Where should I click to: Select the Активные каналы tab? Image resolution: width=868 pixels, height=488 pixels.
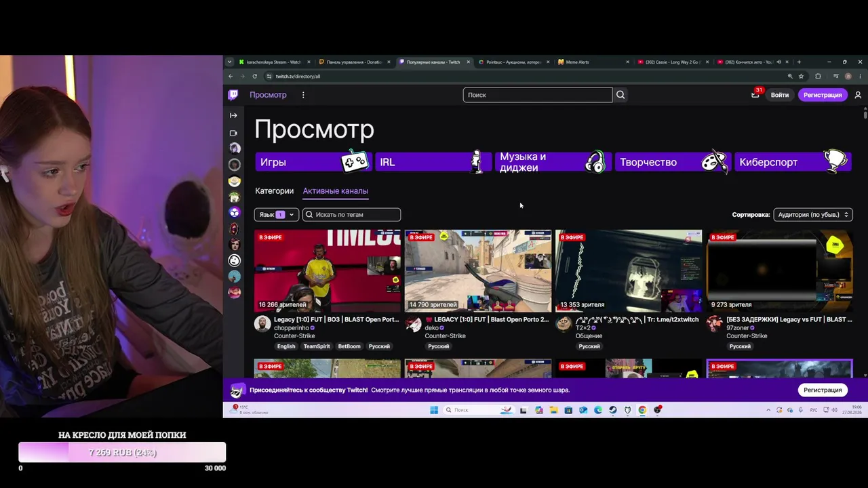tap(336, 191)
